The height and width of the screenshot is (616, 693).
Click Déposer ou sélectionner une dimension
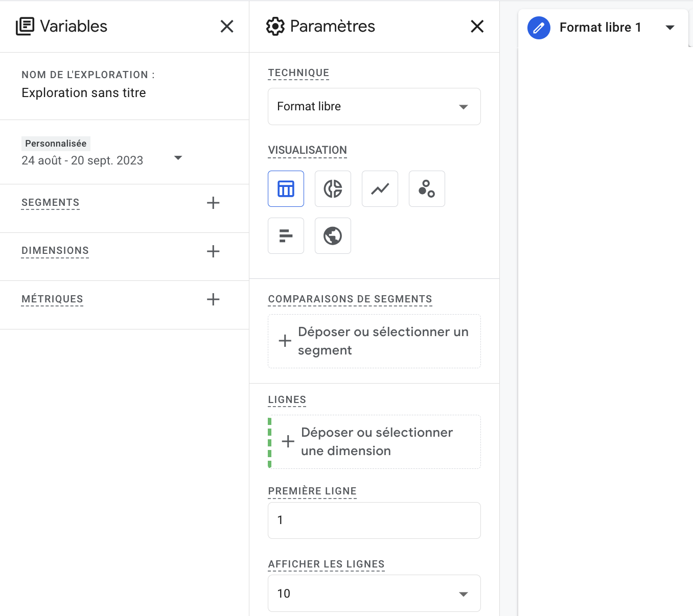(x=374, y=442)
